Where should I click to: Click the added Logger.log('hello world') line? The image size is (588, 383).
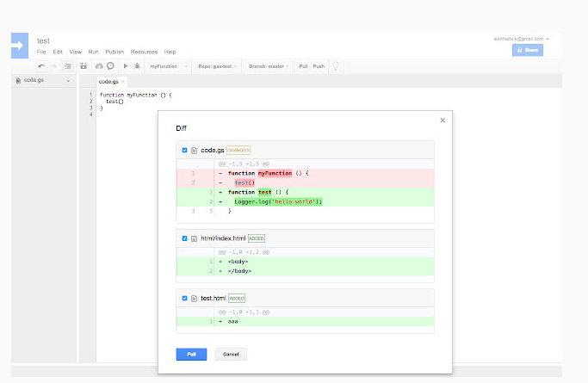click(306, 201)
